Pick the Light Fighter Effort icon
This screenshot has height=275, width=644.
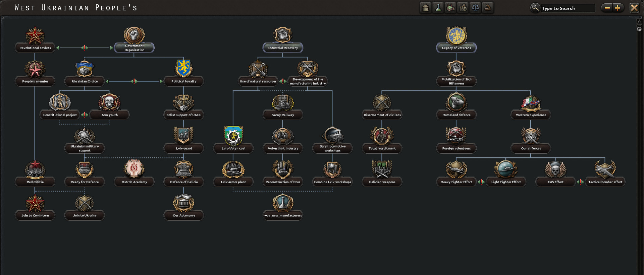click(x=506, y=169)
